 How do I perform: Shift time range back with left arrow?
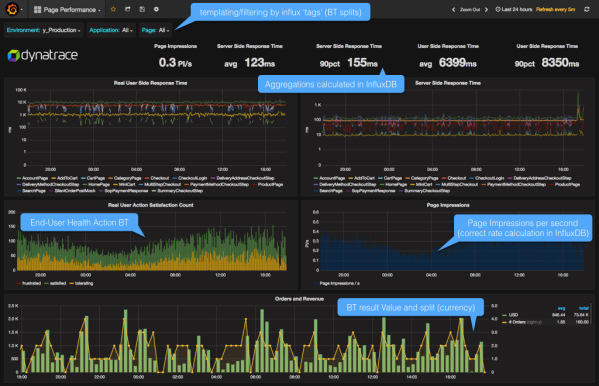(x=453, y=10)
